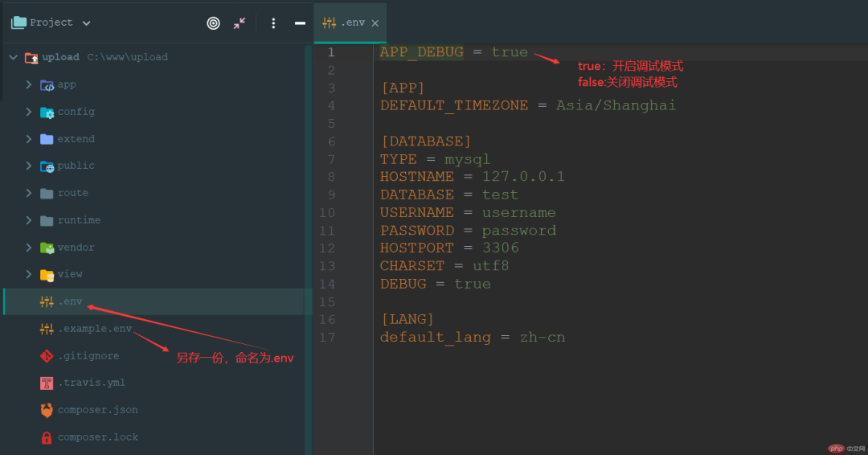Screen dimensions: 868x455
Task: Click the .travis.yml file icon
Action: 47,383
